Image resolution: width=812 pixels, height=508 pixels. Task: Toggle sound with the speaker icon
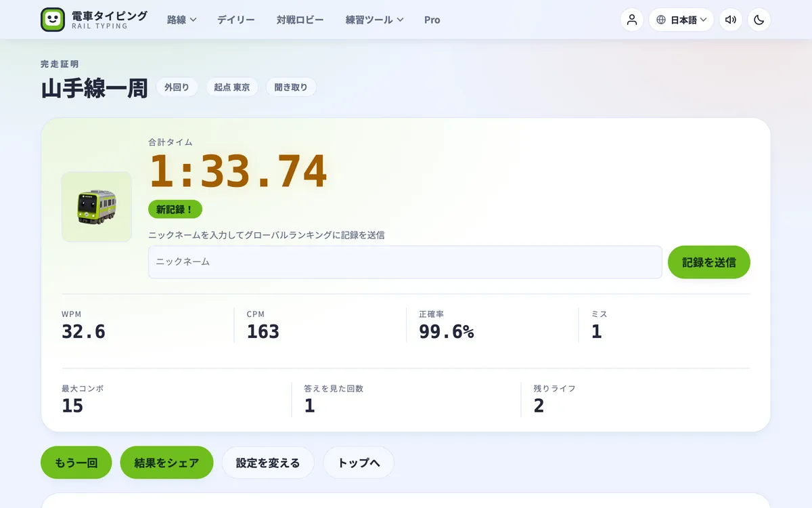click(x=731, y=20)
